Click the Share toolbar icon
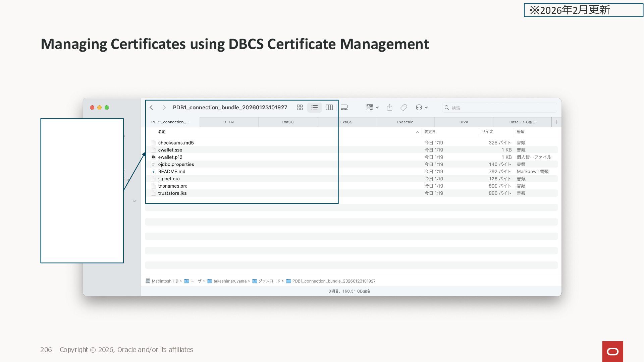The image size is (644, 362). click(389, 107)
